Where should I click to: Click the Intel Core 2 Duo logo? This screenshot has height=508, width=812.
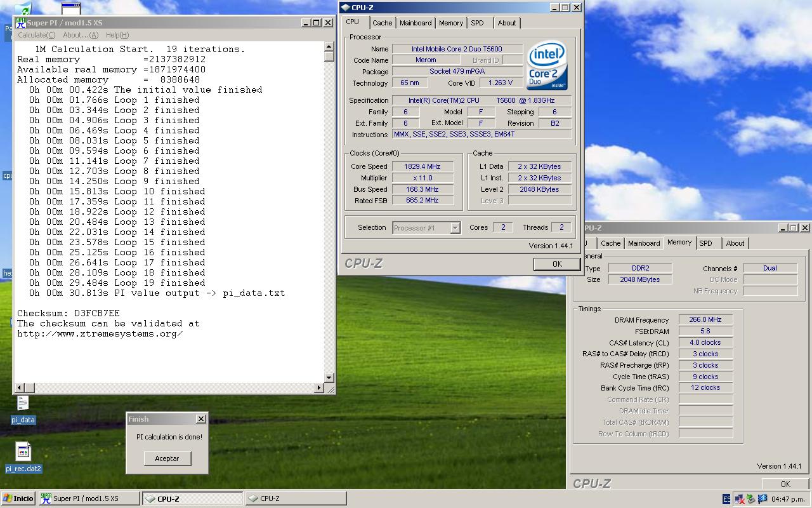tap(547, 66)
